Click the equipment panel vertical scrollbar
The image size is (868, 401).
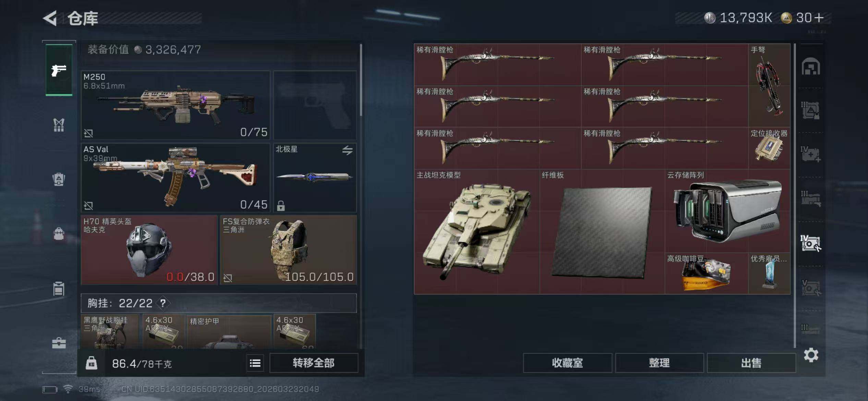[361, 80]
